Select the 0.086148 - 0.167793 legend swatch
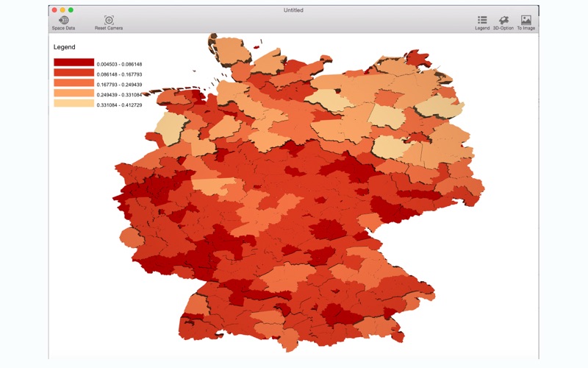Viewport: 588px width, 368px height. [x=74, y=72]
